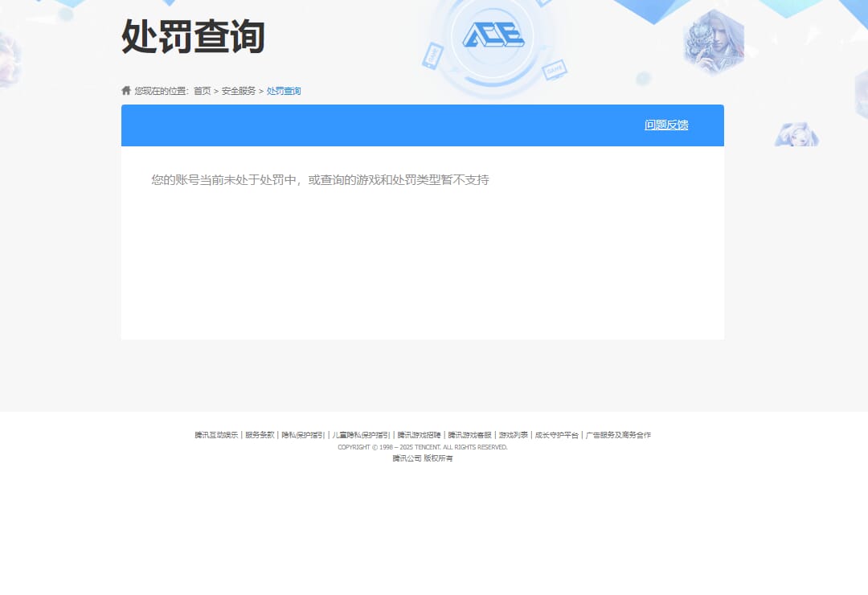Viewport: 868px width, 595px height.
Task: Click the GAME card icon left of ACE logo
Action: pyautogui.click(x=432, y=55)
